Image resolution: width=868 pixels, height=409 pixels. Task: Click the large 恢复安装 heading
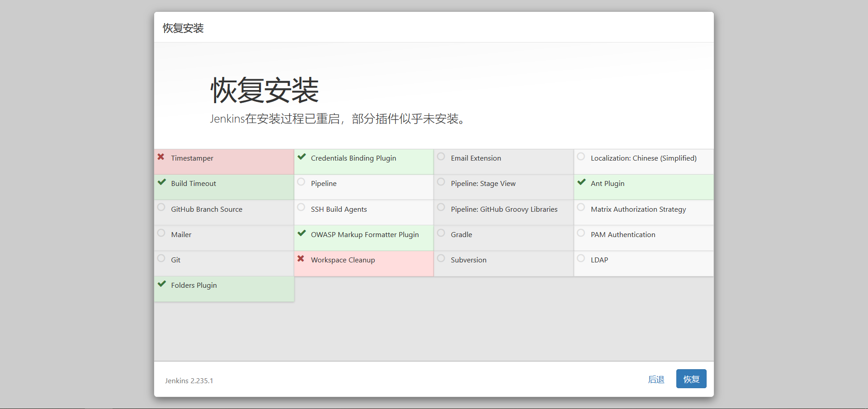pos(264,90)
